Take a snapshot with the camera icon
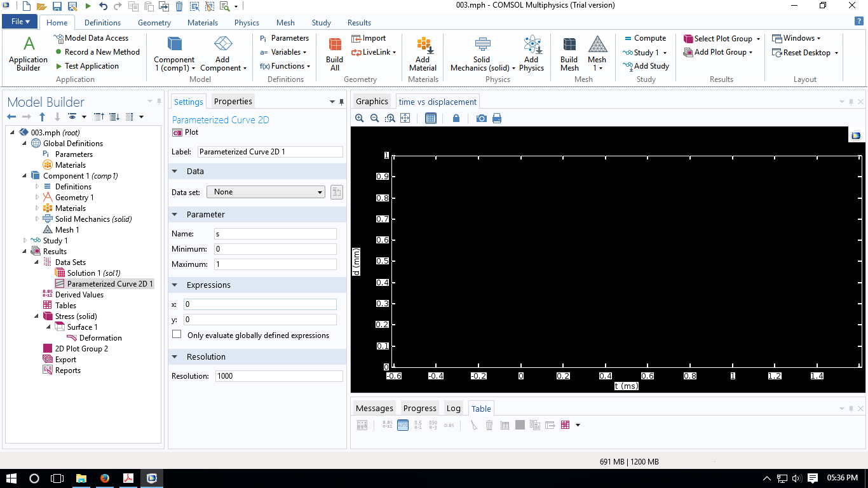This screenshot has width=868, height=488. coord(481,118)
